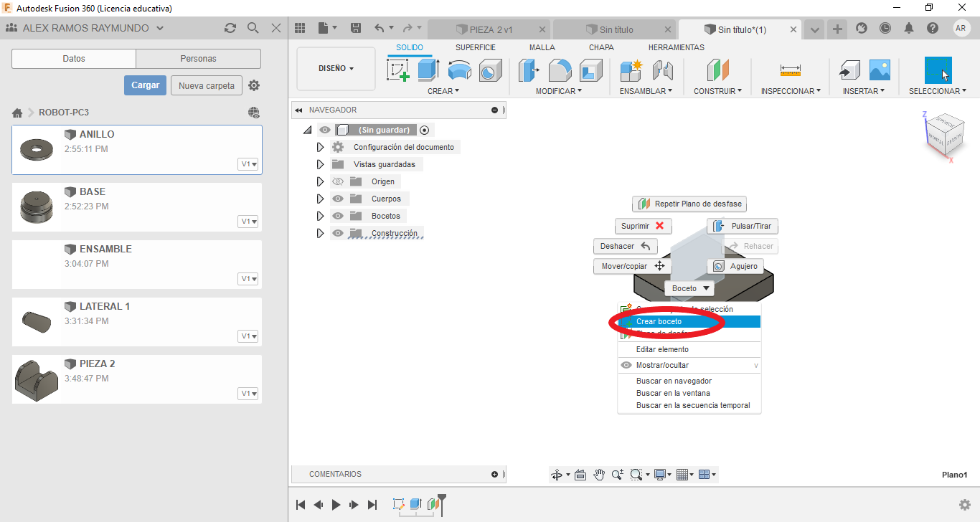Play the timeline

point(336,505)
